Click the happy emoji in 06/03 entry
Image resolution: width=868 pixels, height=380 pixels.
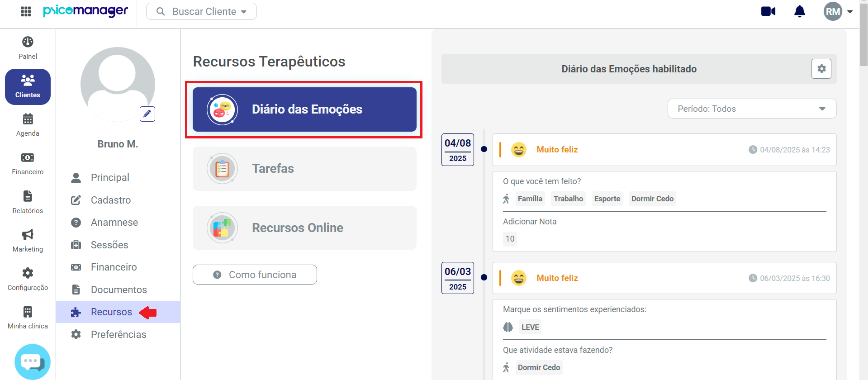click(519, 278)
